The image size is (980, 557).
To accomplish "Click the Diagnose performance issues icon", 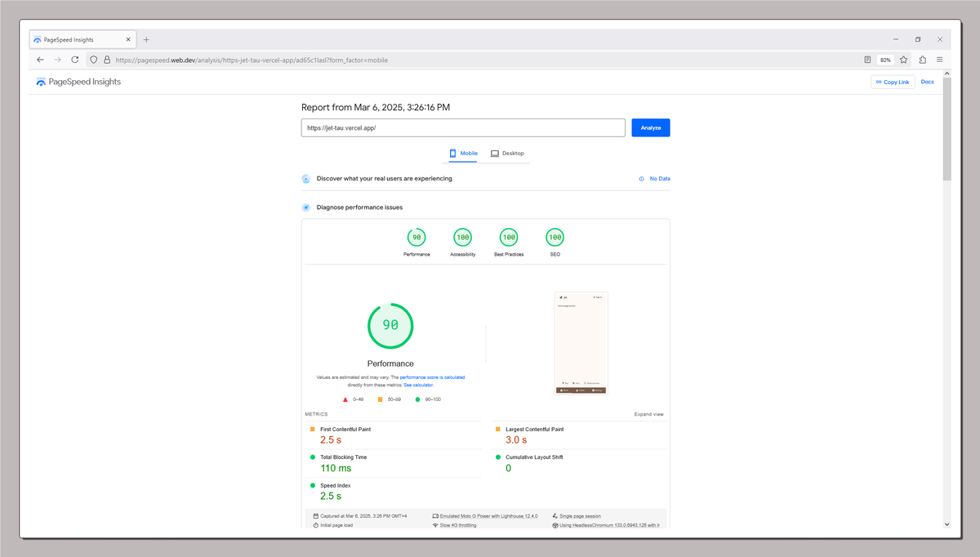I will coord(305,207).
